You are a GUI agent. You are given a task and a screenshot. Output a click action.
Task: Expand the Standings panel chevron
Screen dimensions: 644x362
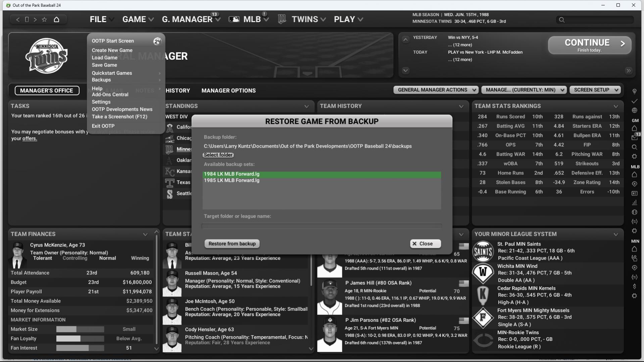coord(307,106)
